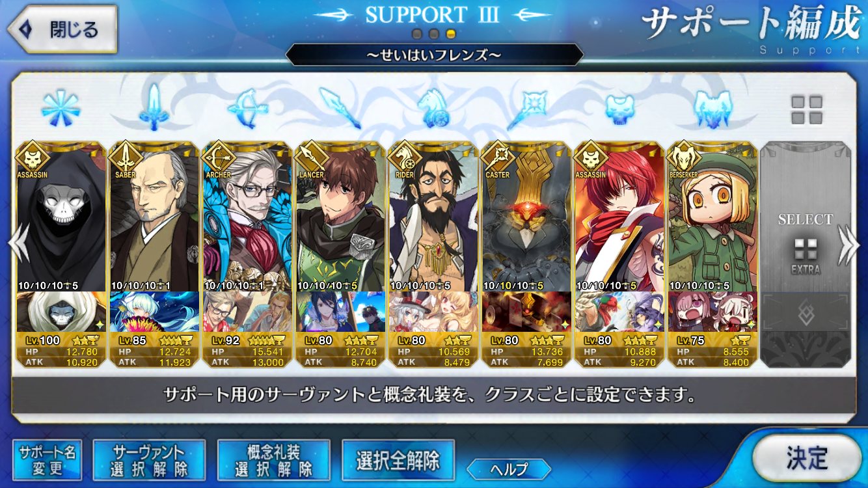This screenshot has width=868, height=488.
Task: Select the Rider class horse icon
Action: (433, 109)
